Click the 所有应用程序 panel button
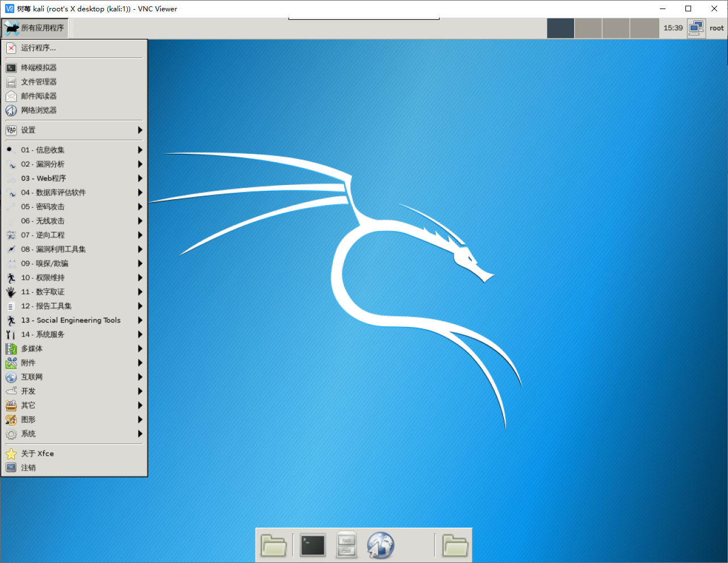The image size is (728, 563). tap(35, 28)
